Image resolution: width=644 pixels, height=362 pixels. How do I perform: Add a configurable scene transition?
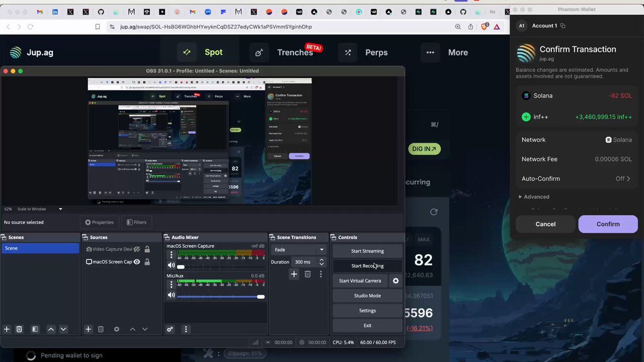(294, 274)
